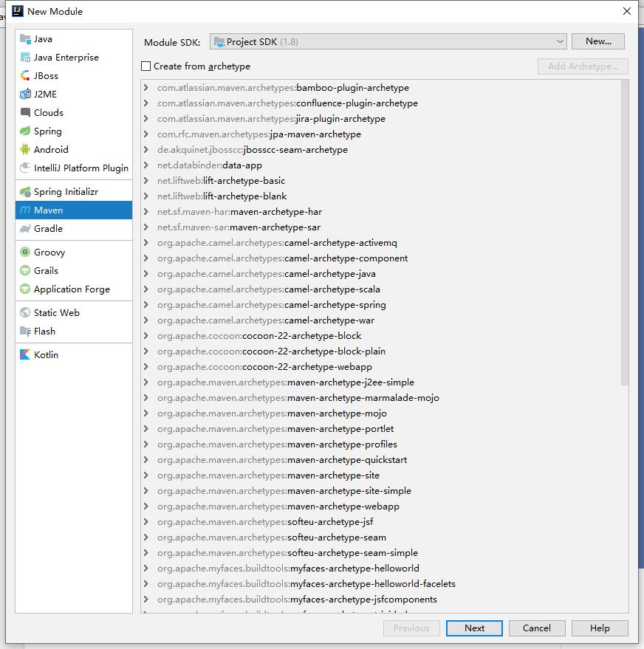Select the Gradle elephant icon
Screen dimensions: 644x649
pyautogui.click(x=26, y=229)
